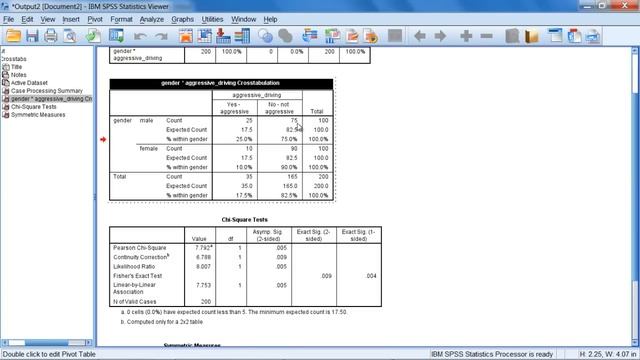
Task: Click footnote b about 2x2 table
Action: click(162, 322)
